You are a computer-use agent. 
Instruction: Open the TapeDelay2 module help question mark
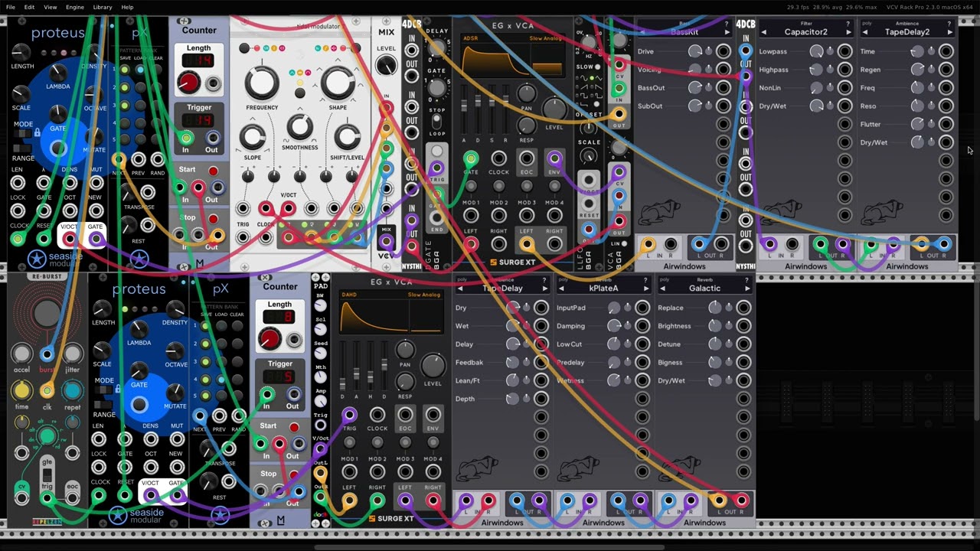point(950,24)
